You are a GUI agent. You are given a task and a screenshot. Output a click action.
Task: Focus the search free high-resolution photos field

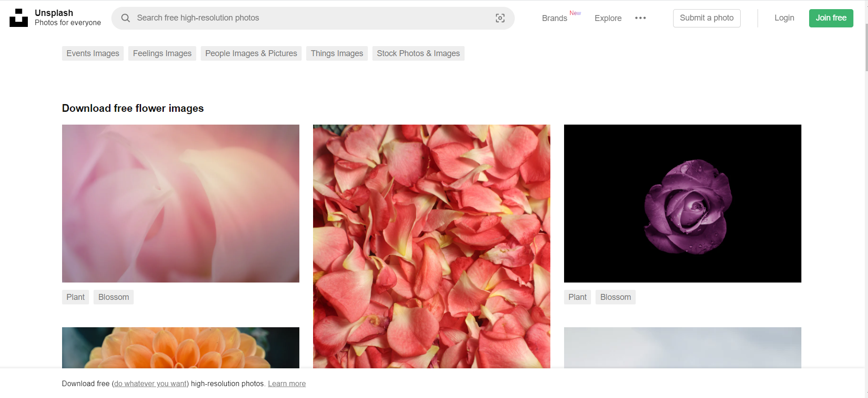click(x=313, y=18)
